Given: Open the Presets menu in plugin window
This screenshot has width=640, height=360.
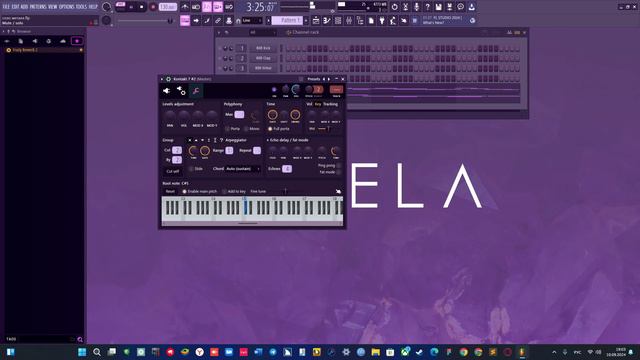Looking at the screenshot, I should [x=313, y=79].
